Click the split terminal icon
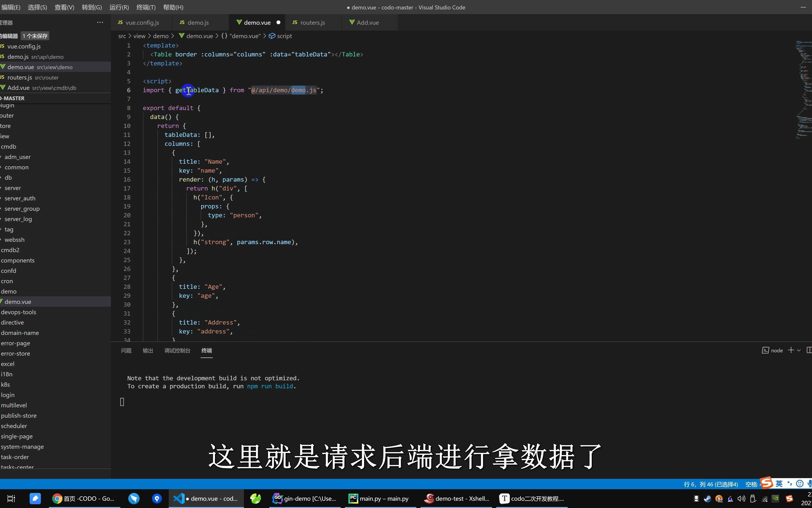 coord(809,350)
